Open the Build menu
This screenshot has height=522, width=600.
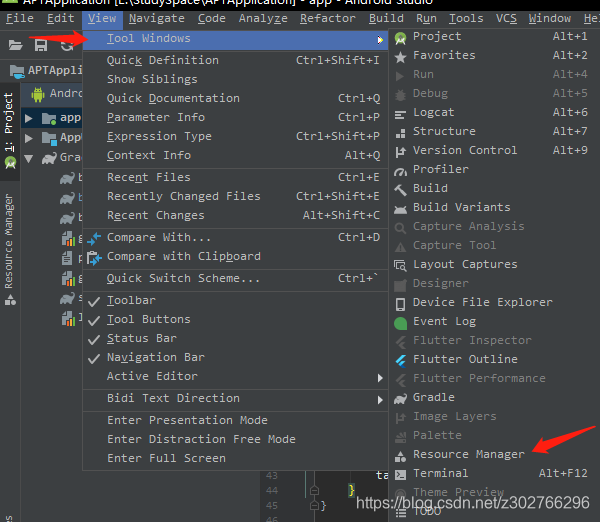386,18
